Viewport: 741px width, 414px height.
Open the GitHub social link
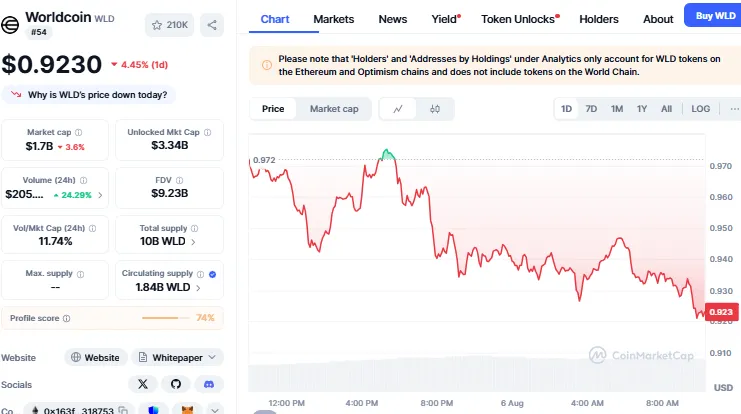coord(175,383)
